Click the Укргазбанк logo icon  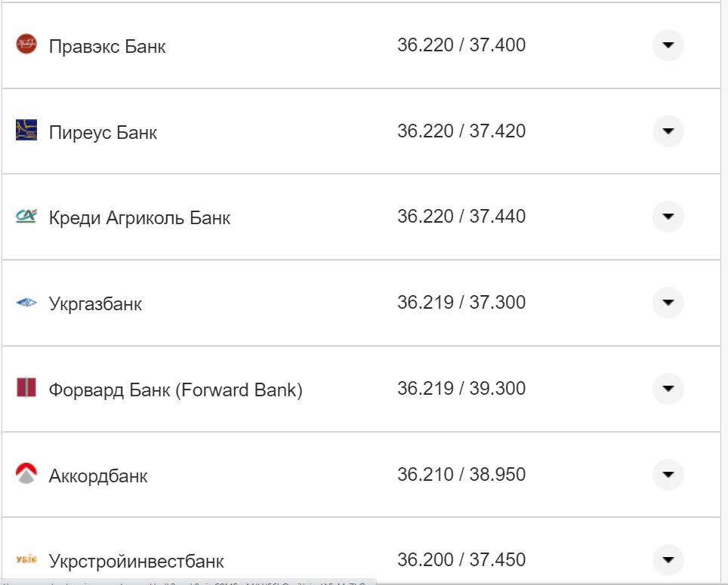coord(26,303)
